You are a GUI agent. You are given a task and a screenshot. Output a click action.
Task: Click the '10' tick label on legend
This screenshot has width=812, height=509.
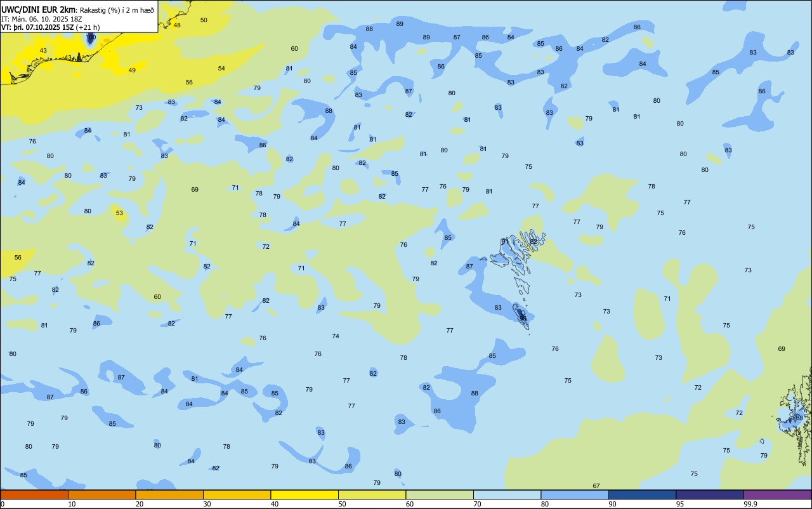pos(72,504)
